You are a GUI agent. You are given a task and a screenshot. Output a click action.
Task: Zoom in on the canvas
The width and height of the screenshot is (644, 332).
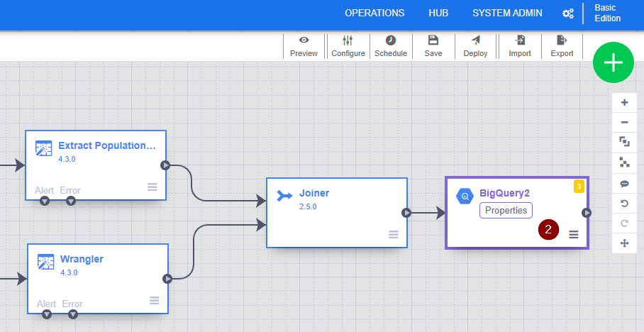coord(624,102)
